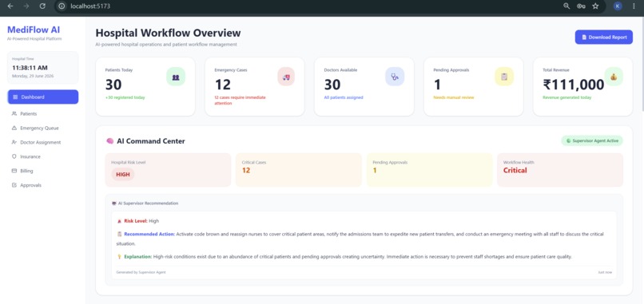The height and width of the screenshot is (304, 644).
Task: Open Patients in the sidebar
Action: pos(42,113)
